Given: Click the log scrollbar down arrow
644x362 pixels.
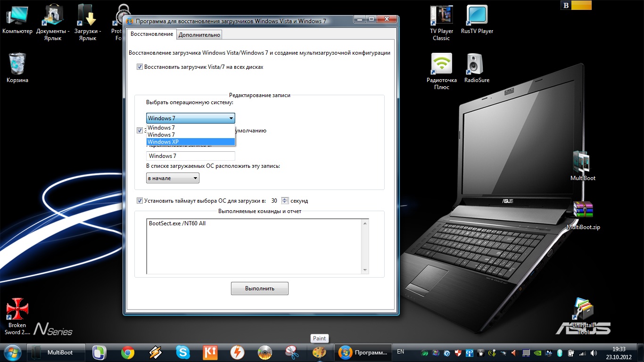Looking at the screenshot, I should tap(365, 270).
